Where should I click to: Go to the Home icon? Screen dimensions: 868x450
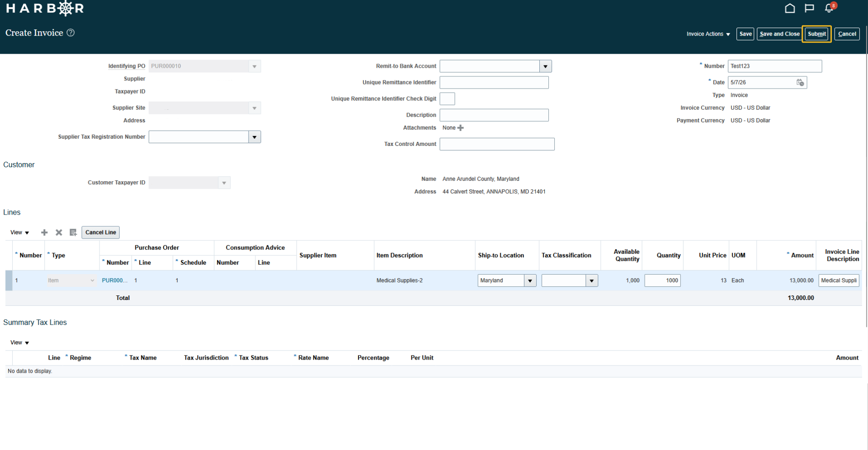point(790,8)
